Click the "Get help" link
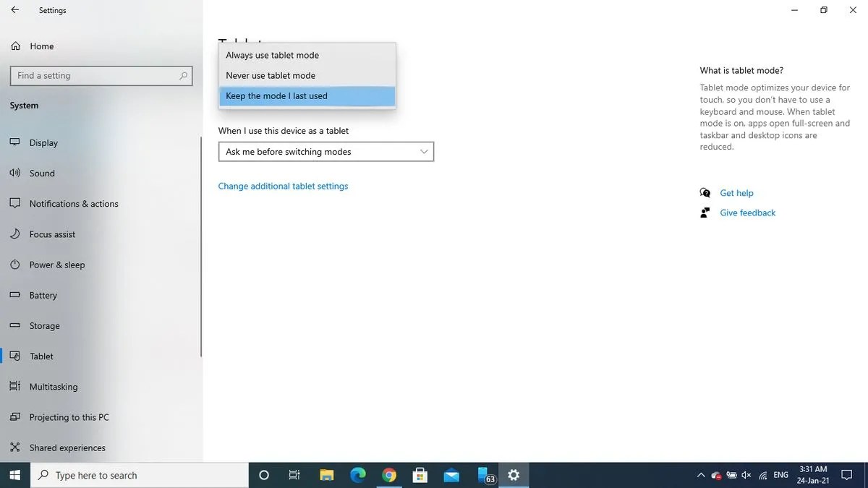868x488 pixels. coord(736,193)
